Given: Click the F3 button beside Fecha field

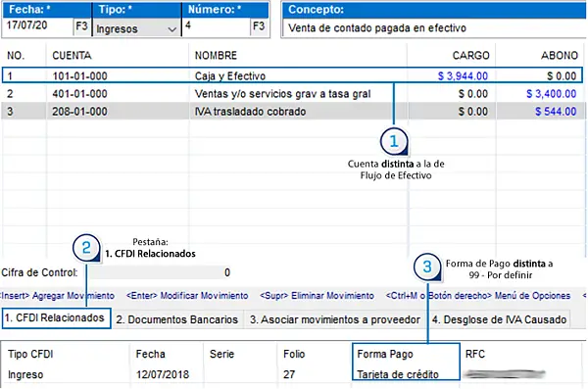Looking at the screenshot, I should point(81,26).
